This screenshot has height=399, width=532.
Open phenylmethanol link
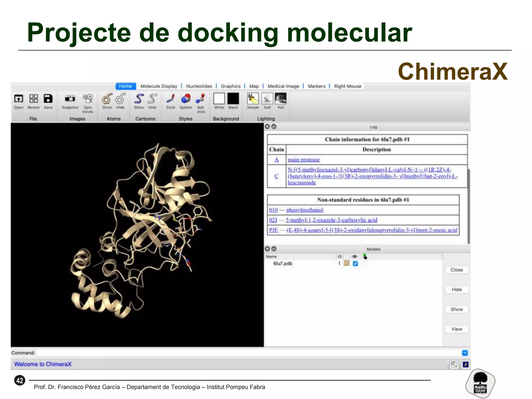click(x=305, y=210)
